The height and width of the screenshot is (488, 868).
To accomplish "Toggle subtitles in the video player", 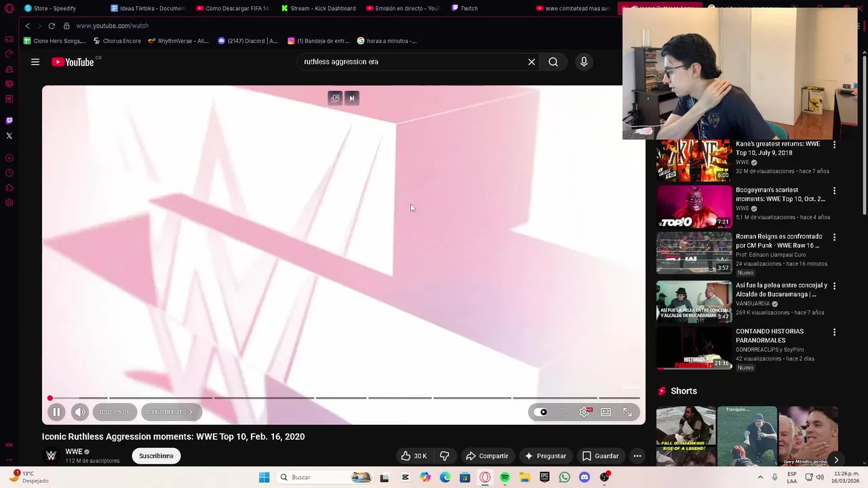I will (x=562, y=412).
